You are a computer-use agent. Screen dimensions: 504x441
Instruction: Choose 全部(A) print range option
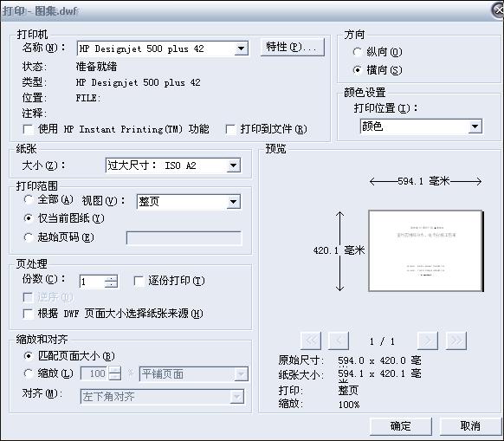[29, 199]
